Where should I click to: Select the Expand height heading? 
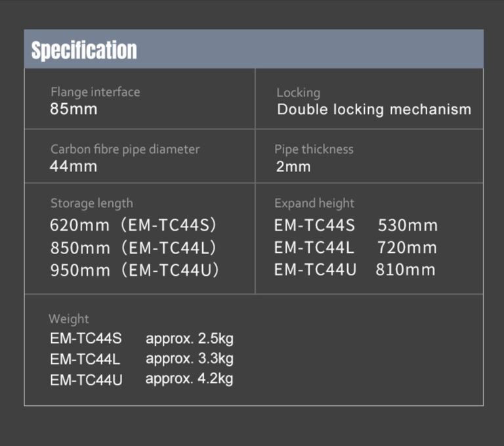[x=314, y=204]
